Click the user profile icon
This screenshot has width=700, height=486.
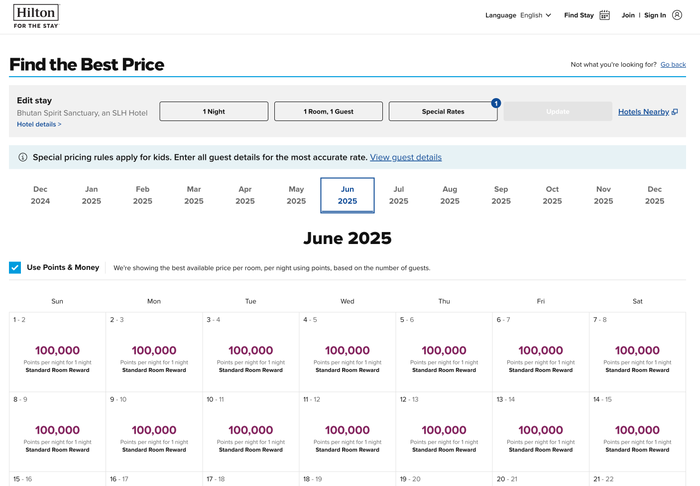pyautogui.click(x=677, y=15)
